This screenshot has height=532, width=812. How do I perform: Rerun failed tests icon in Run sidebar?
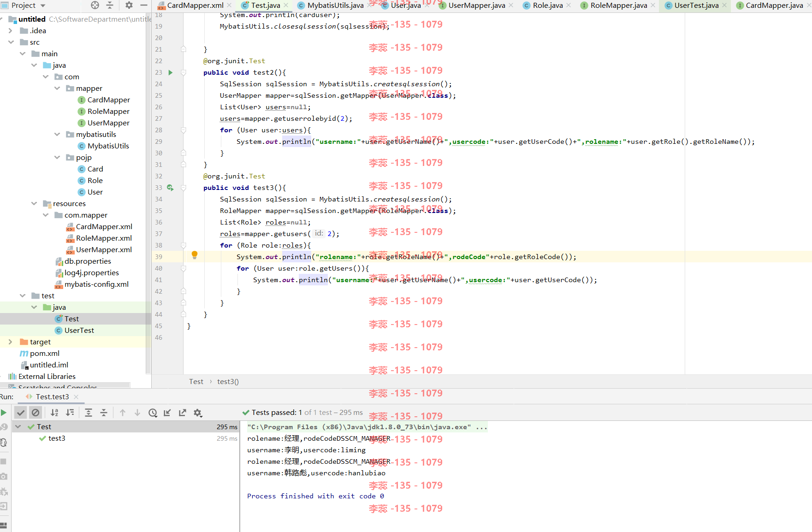pos(4,427)
